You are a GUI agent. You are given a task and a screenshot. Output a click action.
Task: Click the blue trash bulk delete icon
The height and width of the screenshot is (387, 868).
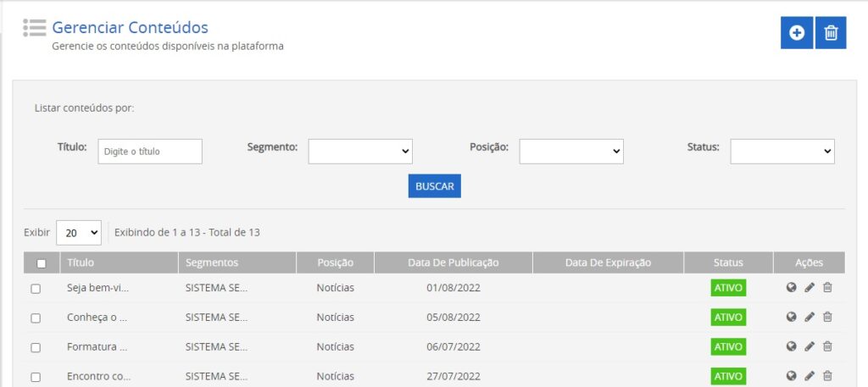pyautogui.click(x=831, y=33)
